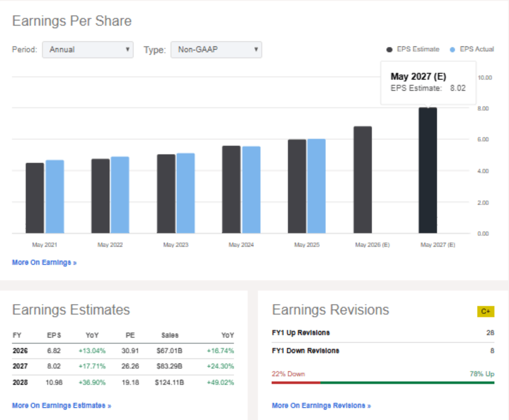Open the Period Annual dropdown
This screenshot has height=420, width=509.
[x=87, y=50]
